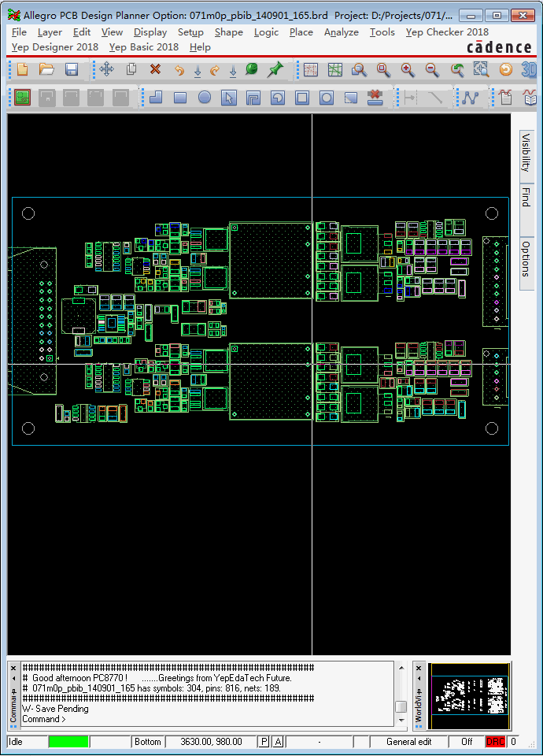The image size is (543, 756).
Task: Open the Yep Basic 2018 menu
Action: (x=144, y=47)
